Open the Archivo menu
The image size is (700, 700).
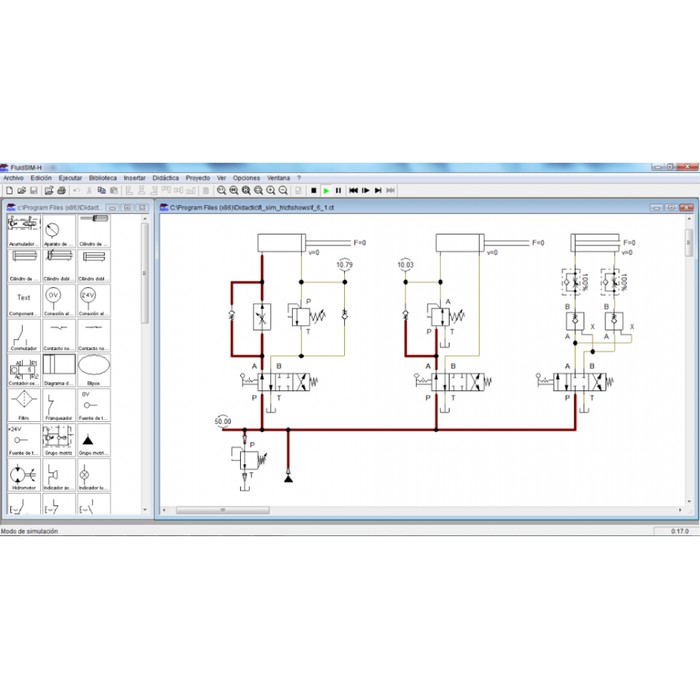pyautogui.click(x=13, y=177)
